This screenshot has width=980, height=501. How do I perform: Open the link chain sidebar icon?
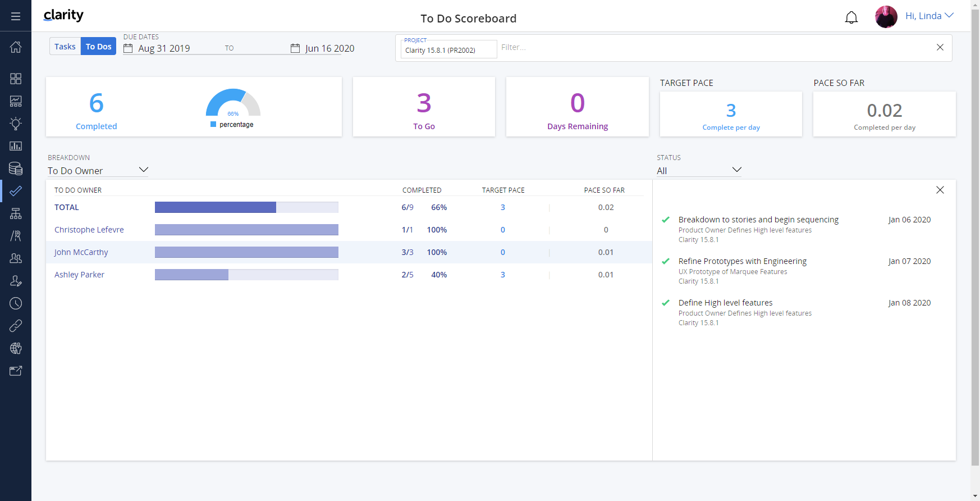pyautogui.click(x=16, y=326)
